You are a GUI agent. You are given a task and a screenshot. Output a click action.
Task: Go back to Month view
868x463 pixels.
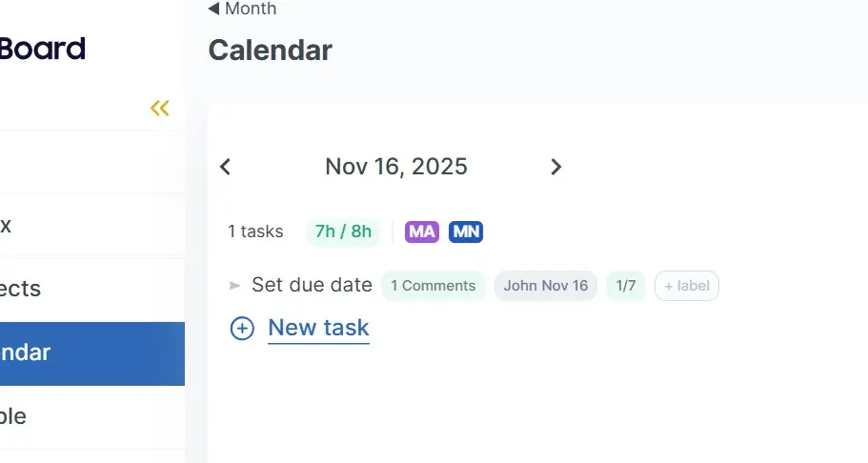click(x=242, y=10)
